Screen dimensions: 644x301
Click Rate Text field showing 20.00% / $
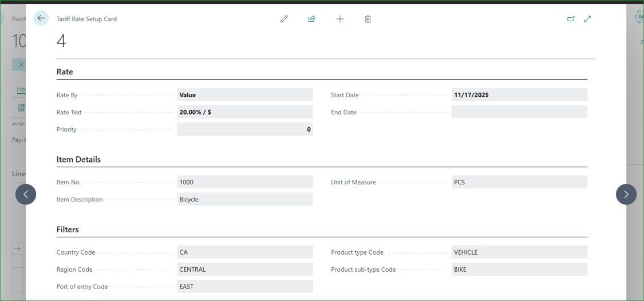click(x=245, y=112)
